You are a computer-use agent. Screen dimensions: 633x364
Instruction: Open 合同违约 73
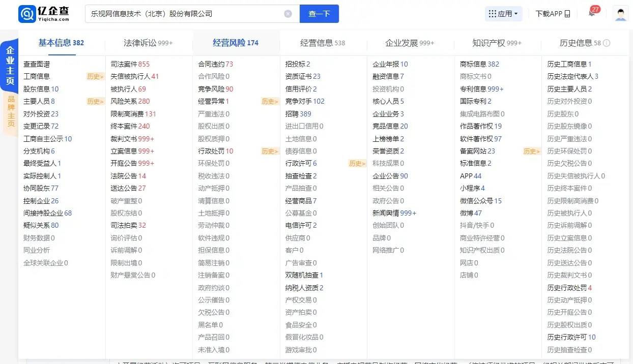click(x=216, y=64)
